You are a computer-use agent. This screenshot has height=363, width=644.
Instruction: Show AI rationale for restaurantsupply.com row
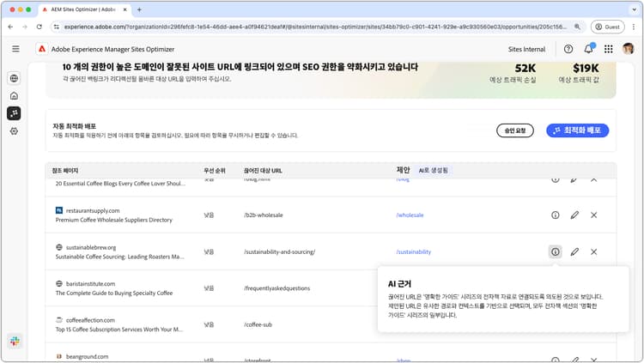(x=556, y=215)
